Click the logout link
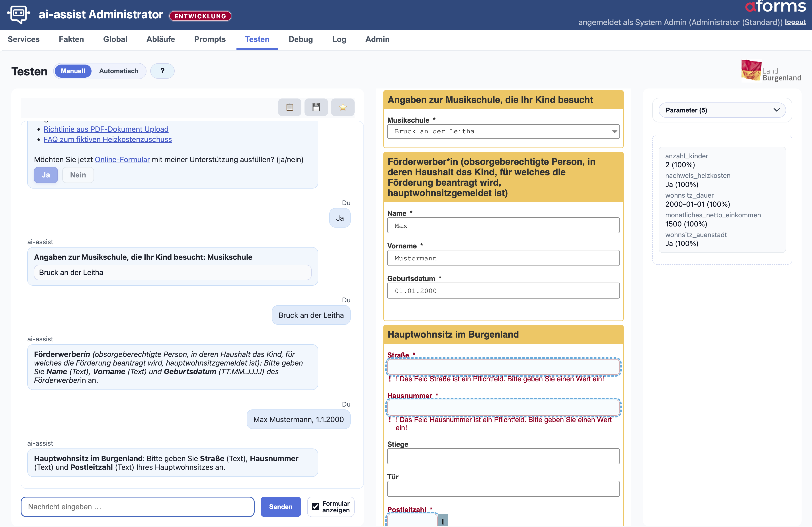The image size is (812, 527). click(x=795, y=22)
